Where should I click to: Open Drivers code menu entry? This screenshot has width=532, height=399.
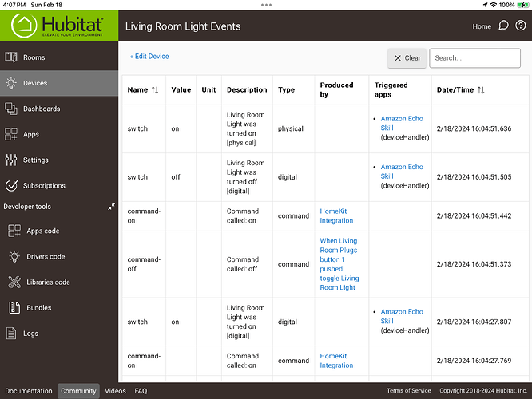59,257
